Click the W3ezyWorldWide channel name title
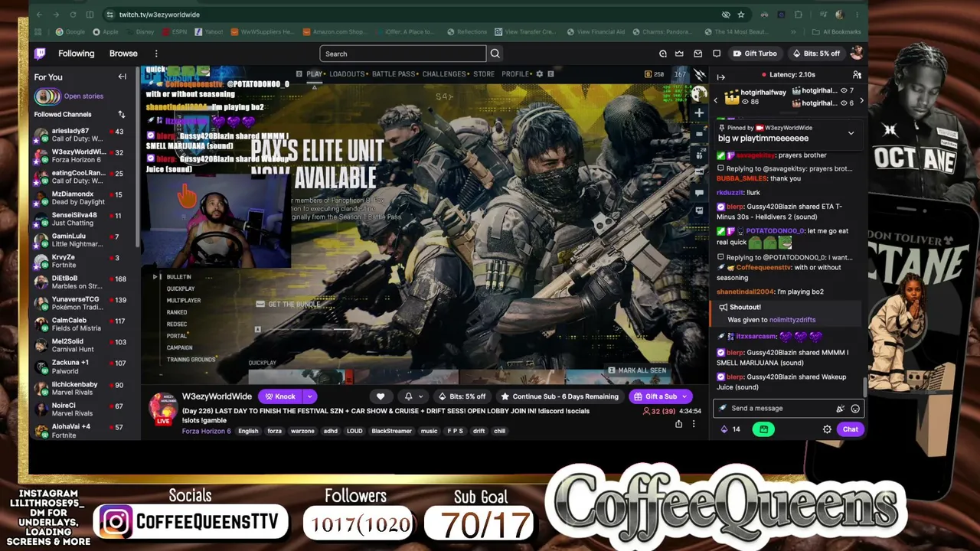 (x=217, y=396)
